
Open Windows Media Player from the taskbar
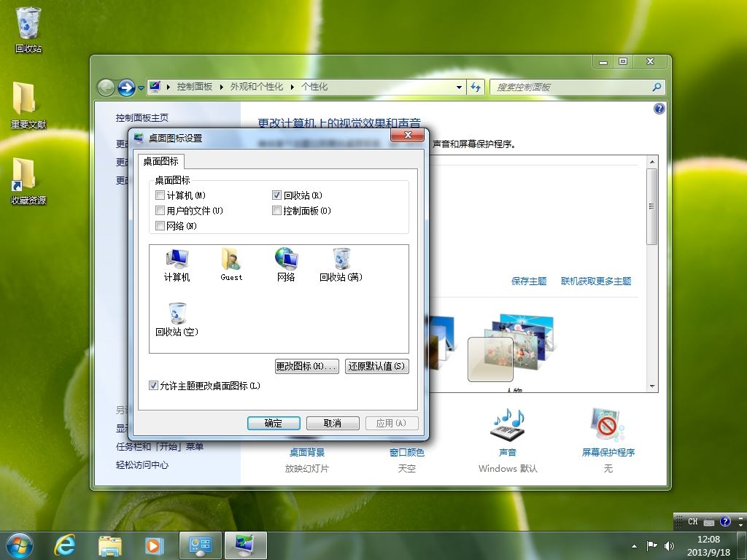(155, 545)
